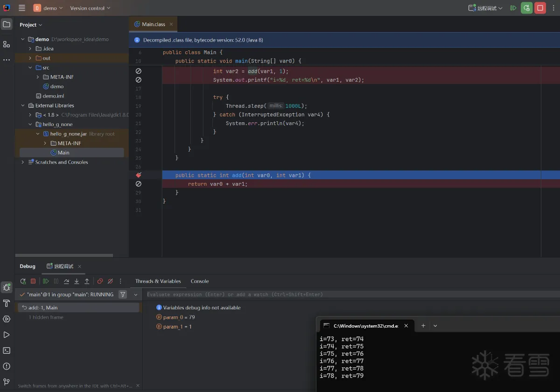Stop the debug session in debug panel
Viewport: 560px width, 392px height.
pos(33,281)
